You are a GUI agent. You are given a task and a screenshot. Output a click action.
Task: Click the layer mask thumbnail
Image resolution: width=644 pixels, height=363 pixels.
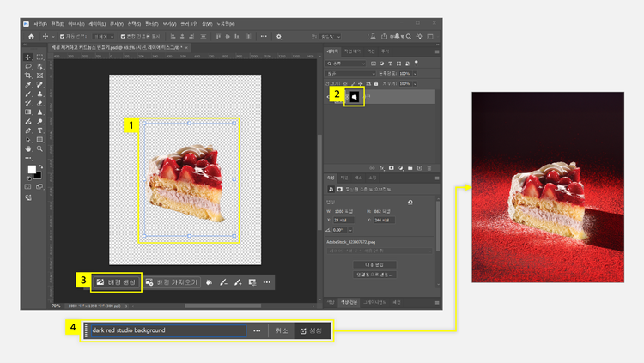pyautogui.click(x=354, y=97)
